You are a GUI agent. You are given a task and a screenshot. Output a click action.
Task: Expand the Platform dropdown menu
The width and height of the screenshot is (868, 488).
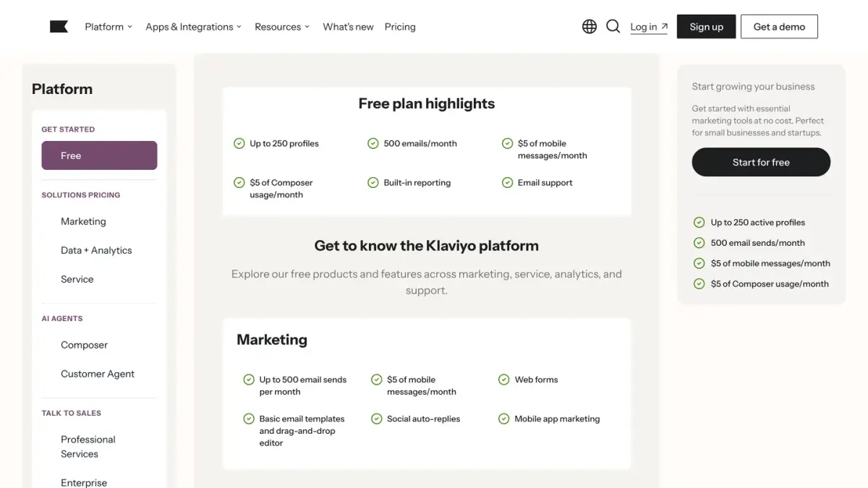tap(109, 27)
